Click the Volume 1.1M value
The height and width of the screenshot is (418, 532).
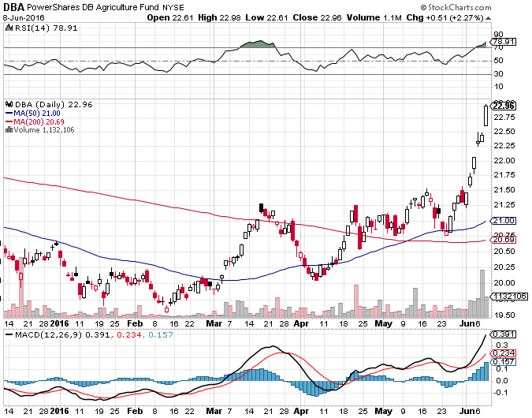pos(374,17)
